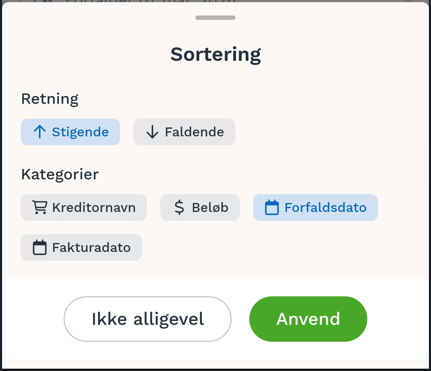Screen dimensions: 431x371
Task: Click the dollar sign icon for Beløb
Action: click(179, 207)
